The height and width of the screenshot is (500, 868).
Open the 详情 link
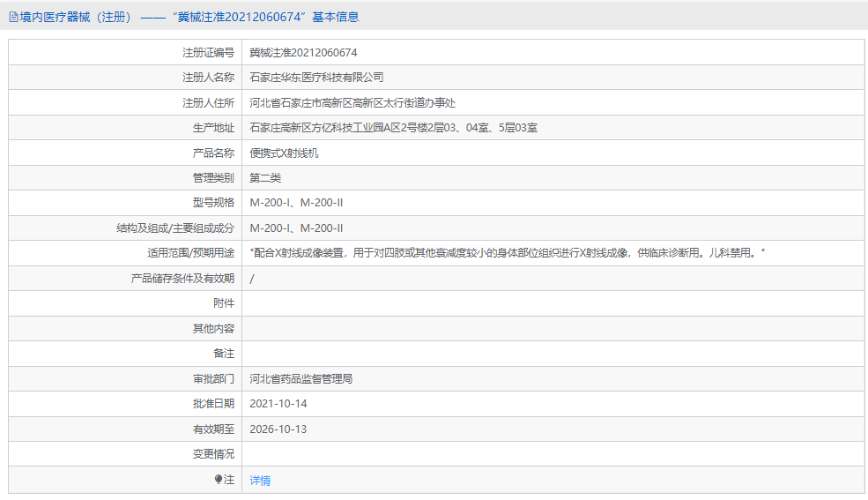click(260, 480)
